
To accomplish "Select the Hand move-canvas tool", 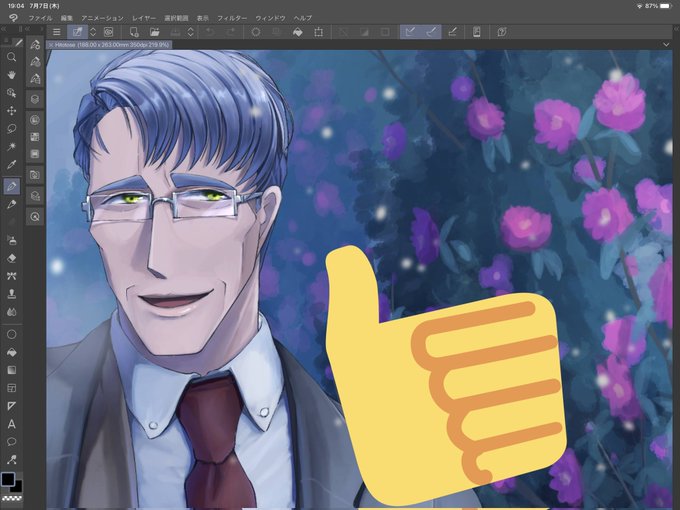I will point(11,75).
